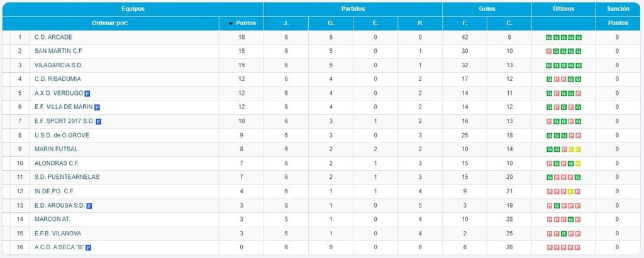The image size is (644, 258).
Task: Click blue P icon beside E.D. AROUSA S.D.
Action: coord(89,206)
